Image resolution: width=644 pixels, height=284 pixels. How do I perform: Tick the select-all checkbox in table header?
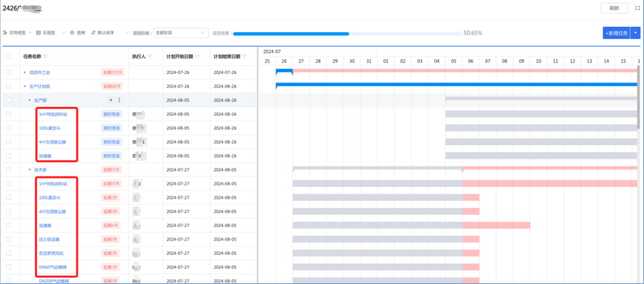(x=8, y=56)
